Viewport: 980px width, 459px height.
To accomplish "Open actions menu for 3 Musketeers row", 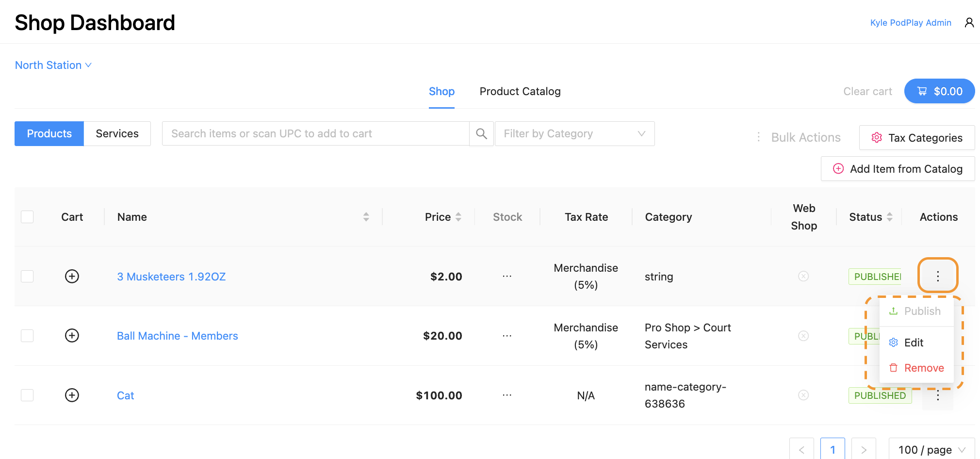I will pyautogui.click(x=937, y=276).
